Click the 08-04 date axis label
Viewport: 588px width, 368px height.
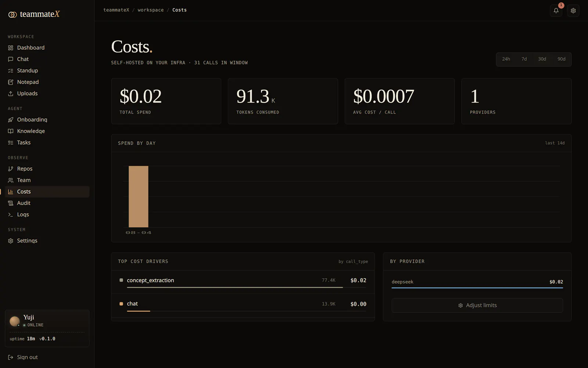139,233
